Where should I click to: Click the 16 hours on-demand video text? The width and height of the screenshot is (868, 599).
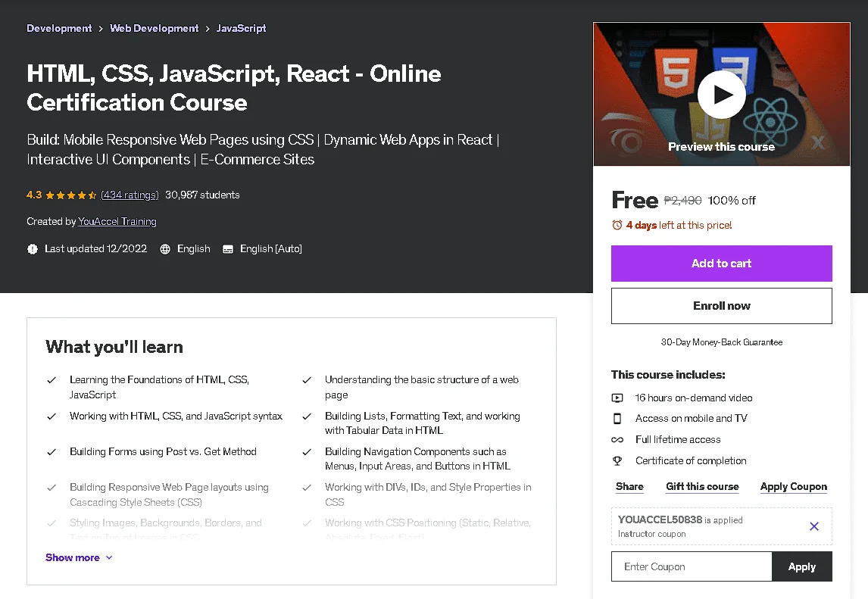point(694,398)
